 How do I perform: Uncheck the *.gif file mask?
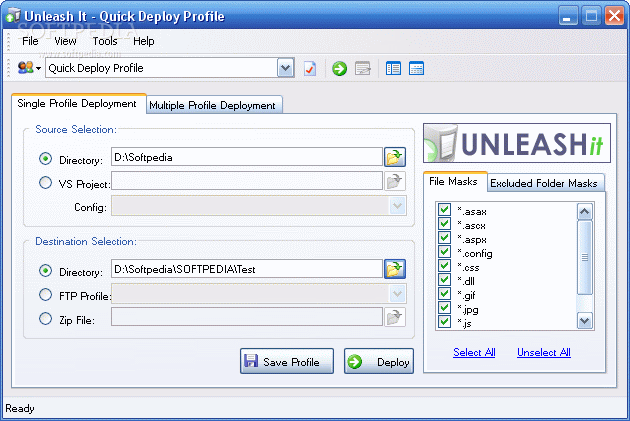(x=444, y=294)
